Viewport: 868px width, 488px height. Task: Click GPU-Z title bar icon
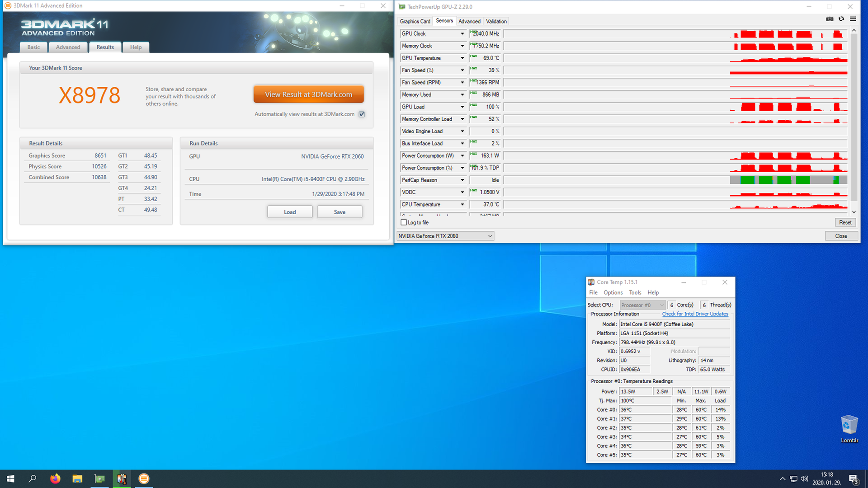[x=402, y=7]
